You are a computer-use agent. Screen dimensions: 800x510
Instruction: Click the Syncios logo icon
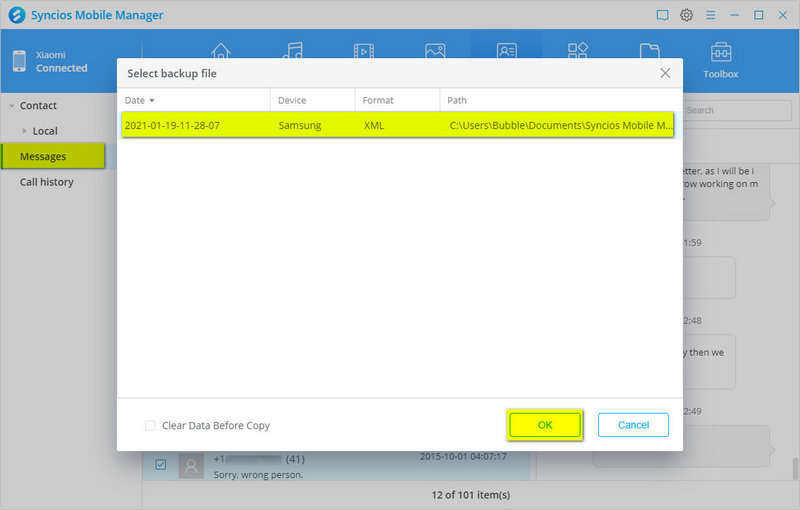pyautogui.click(x=17, y=15)
